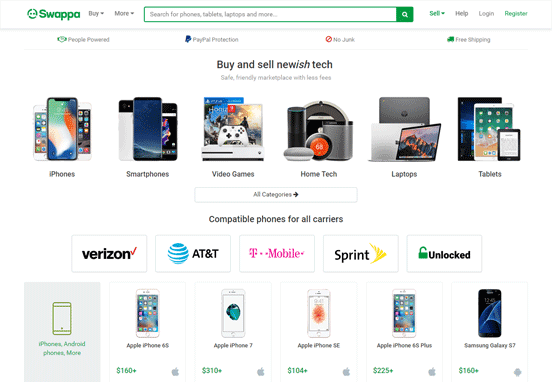
Task: Open the Swappa logo home link
Action: (54, 14)
